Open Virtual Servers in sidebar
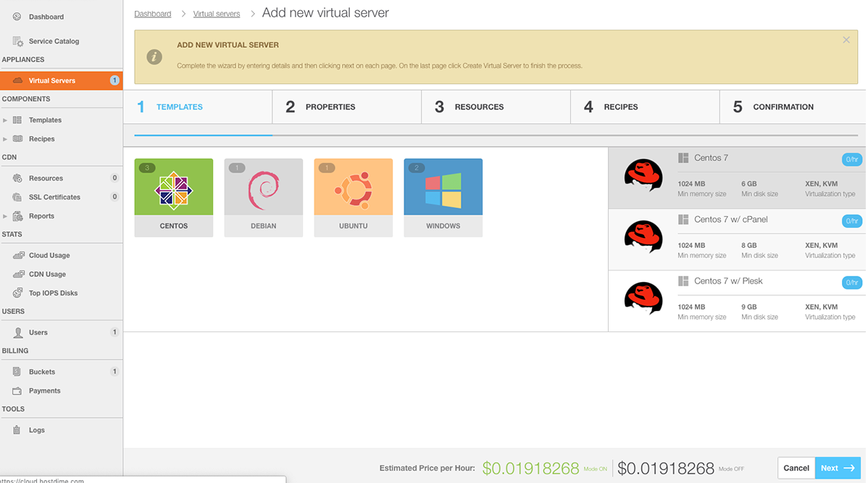868x483 pixels. (62, 80)
